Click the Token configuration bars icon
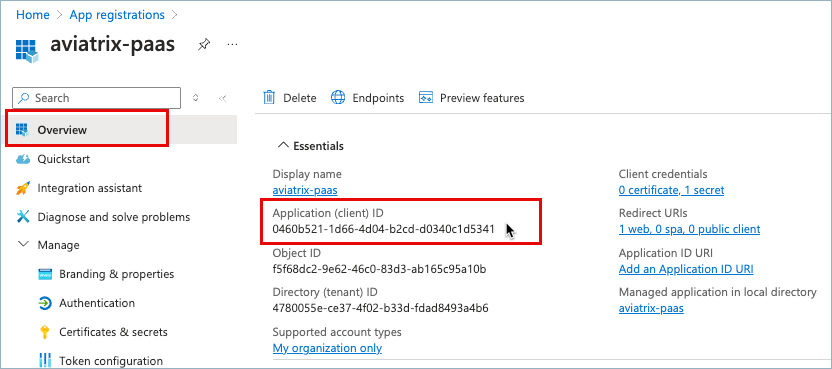Viewport: 832px width, 369px height. point(45,361)
